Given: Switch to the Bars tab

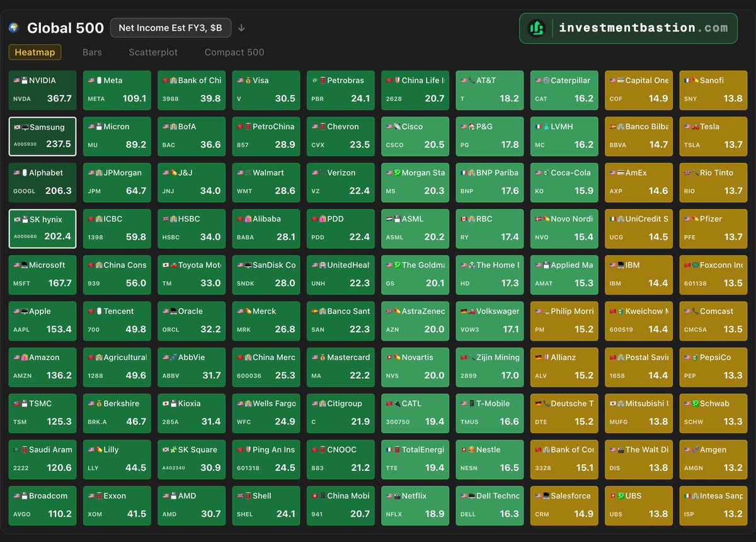Looking at the screenshot, I should tap(92, 52).
